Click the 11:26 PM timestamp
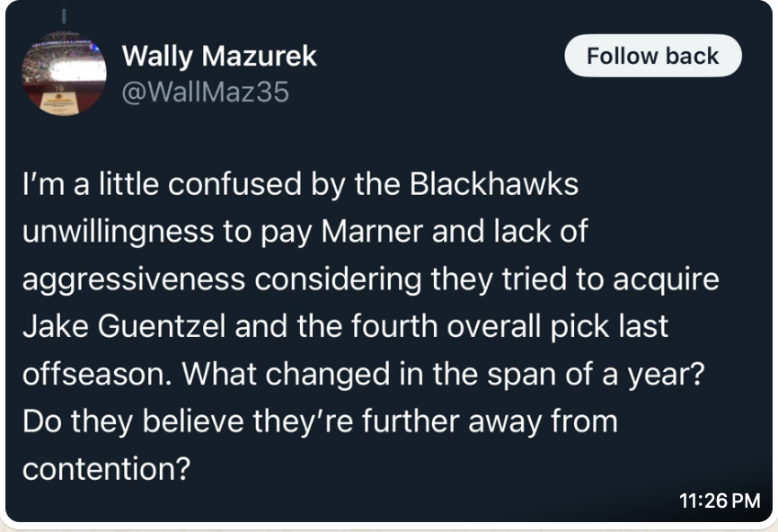Screen dimensions: 778x532 click(720, 501)
